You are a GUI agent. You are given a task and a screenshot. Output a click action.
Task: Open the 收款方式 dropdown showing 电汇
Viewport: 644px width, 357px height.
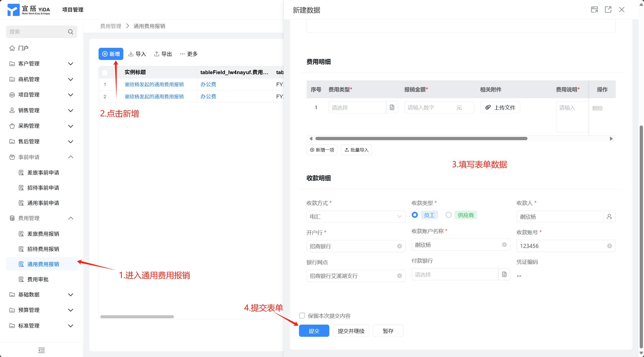coord(356,217)
